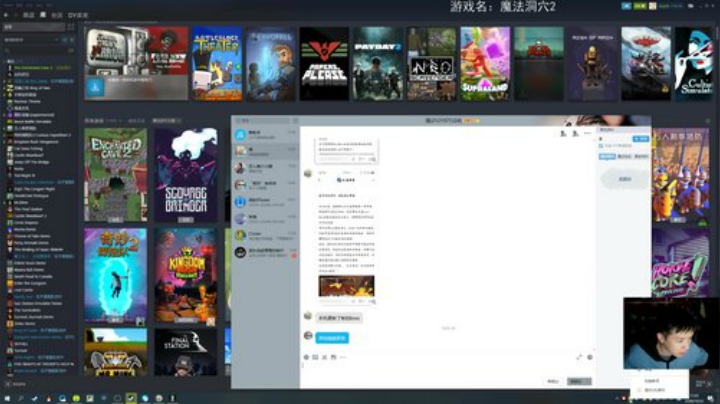Image resolution: width=720 pixels, height=404 pixels.
Task: Switch to the highlighted library tab in Steam
Action: pos(43,15)
